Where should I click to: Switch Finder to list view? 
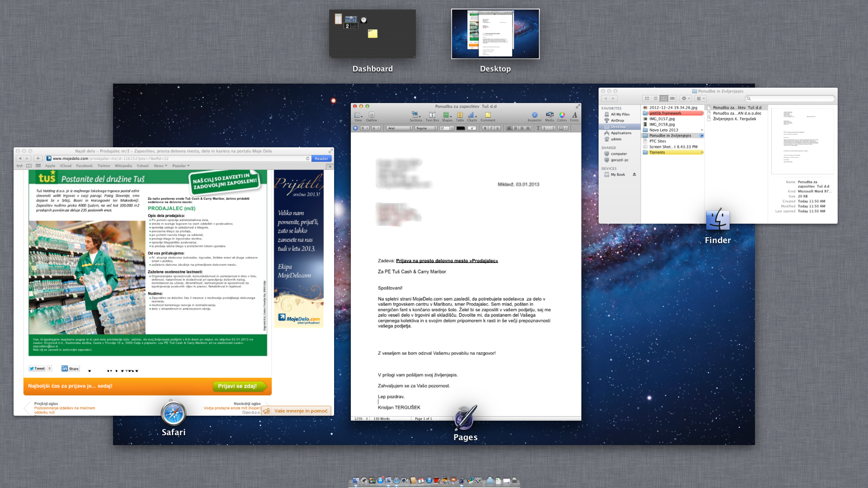click(x=655, y=99)
